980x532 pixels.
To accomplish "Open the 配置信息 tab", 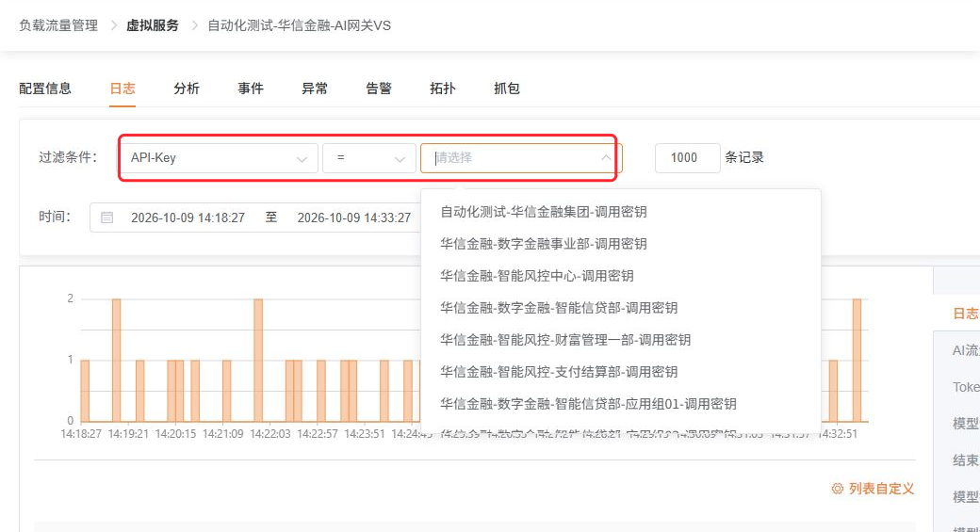I will coord(45,89).
